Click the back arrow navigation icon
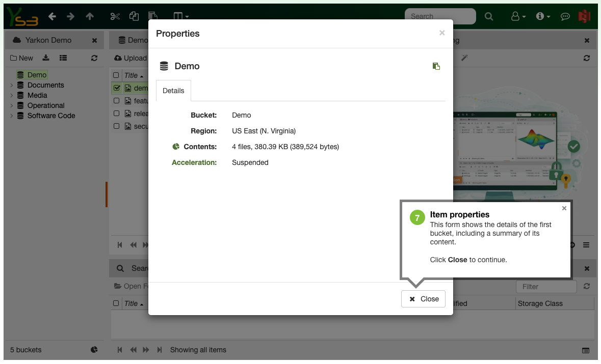 [x=52, y=16]
